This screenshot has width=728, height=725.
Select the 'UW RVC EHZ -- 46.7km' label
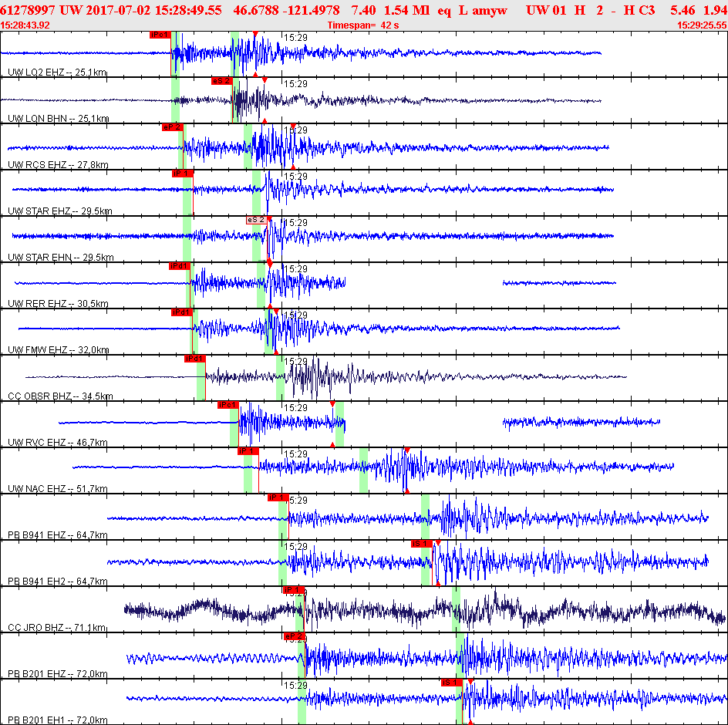coord(58,443)
